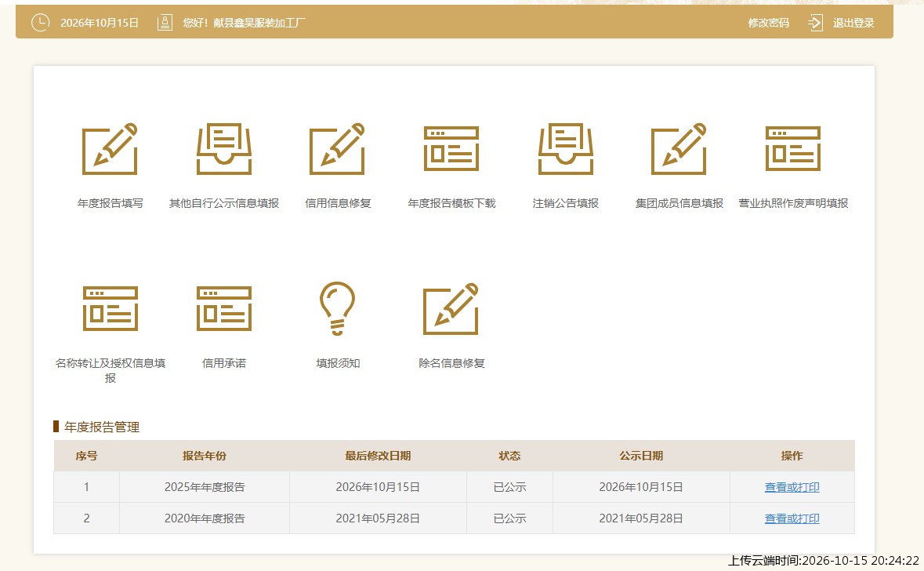This screenshot has width=924, height=571.
Task: Click the 信用信息修复 label
Action: [x=338, y=203]
